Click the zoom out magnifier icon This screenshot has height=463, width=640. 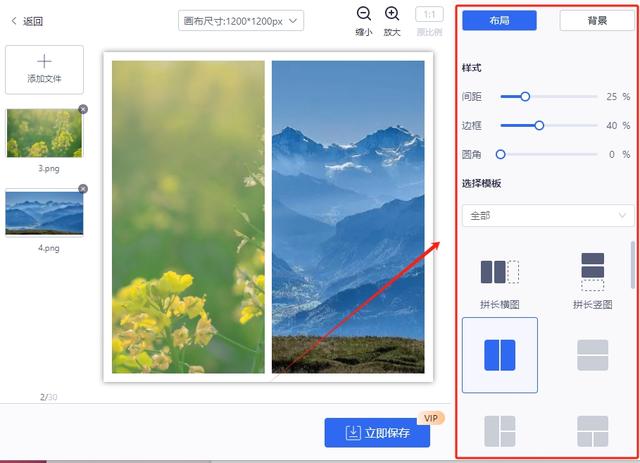point(364,14)
